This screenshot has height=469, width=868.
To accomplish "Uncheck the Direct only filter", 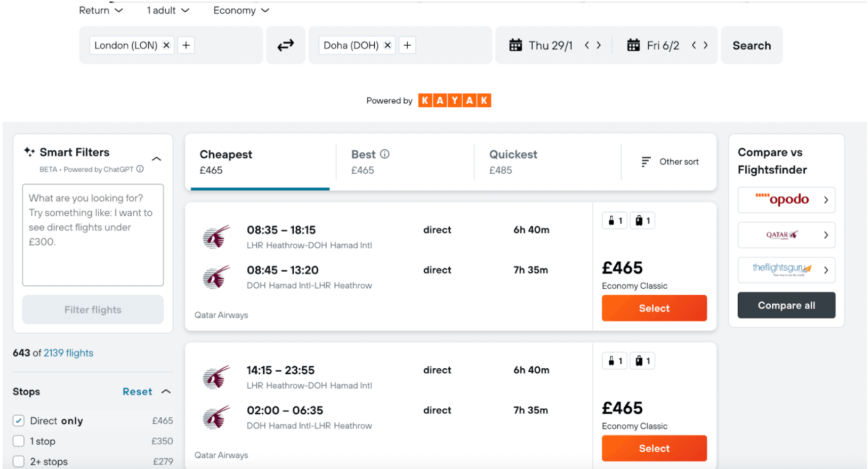I will [x=19, y=421].
